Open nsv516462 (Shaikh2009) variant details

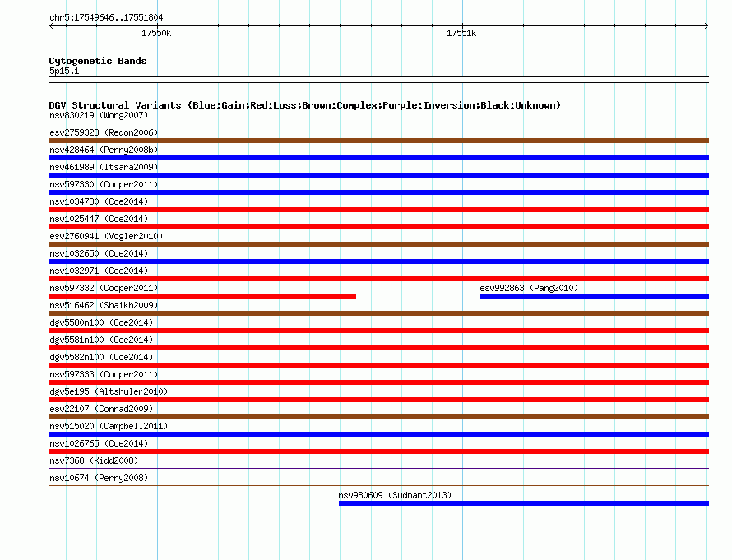(x=104, y=305)
